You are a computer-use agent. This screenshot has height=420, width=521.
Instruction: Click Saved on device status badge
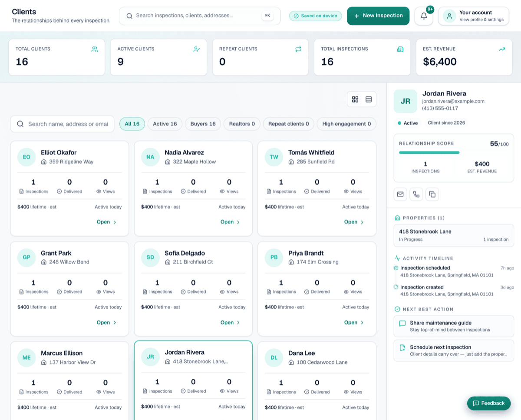point(316,16)
